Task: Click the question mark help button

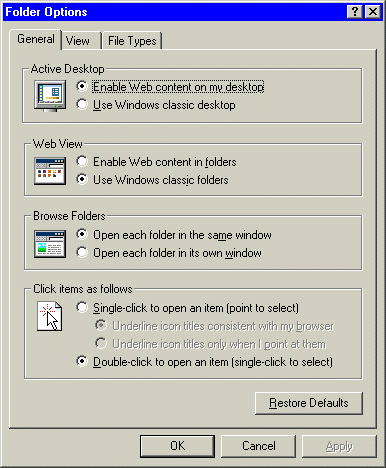Action: click(355, 12)
